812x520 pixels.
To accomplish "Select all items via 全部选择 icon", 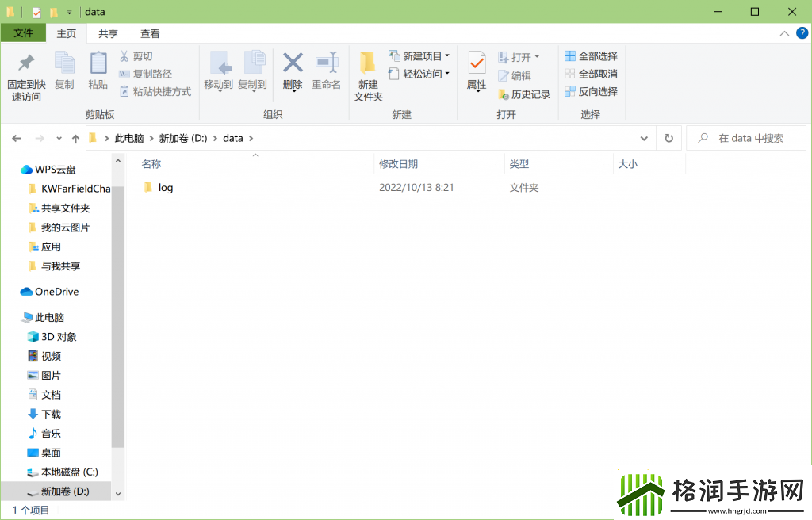I will [590, 56].
